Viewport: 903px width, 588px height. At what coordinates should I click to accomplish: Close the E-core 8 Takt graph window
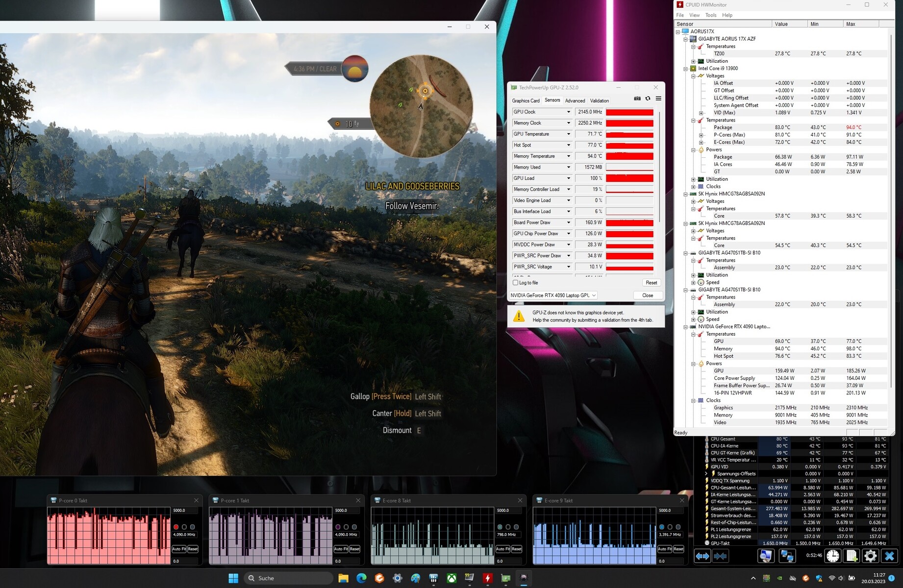(x=520, y=500)
